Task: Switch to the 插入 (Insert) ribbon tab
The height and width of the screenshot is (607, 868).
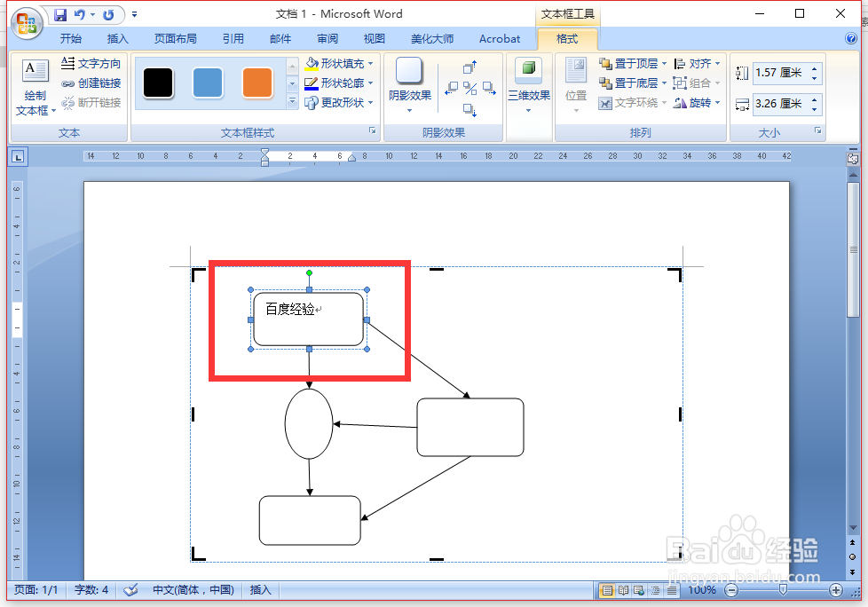Action: pyautogui.click(x=119, y=38)
